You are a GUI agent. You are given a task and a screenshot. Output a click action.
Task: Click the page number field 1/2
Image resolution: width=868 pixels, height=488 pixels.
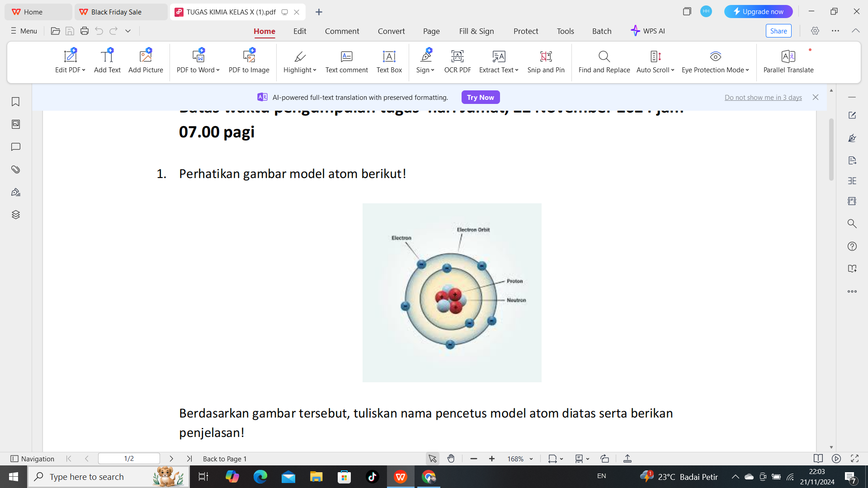pos(129,459)
